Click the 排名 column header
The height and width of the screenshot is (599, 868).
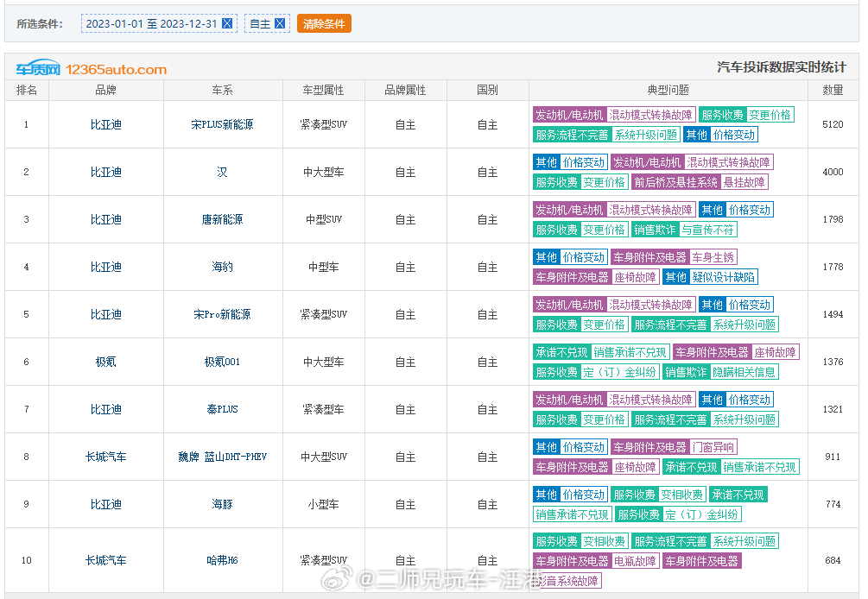27,90
